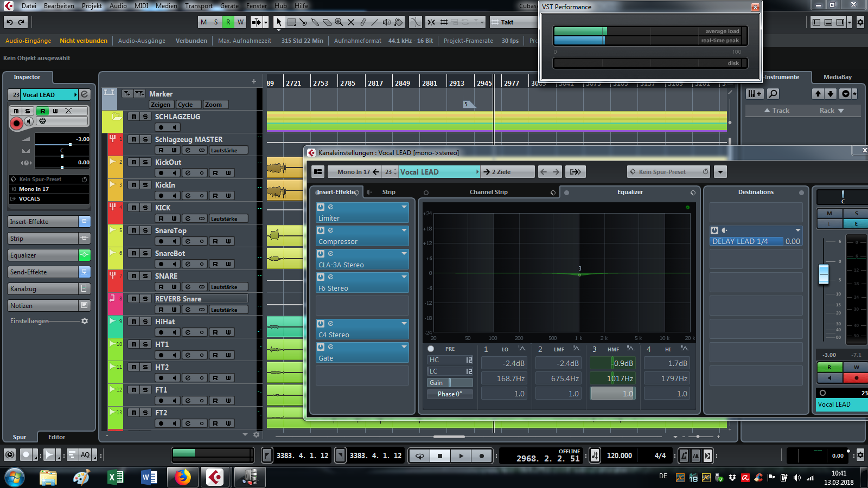Select the Line tool
Image resolution: width=868 pixels, height=488 pixels.
tap(375, 22)
